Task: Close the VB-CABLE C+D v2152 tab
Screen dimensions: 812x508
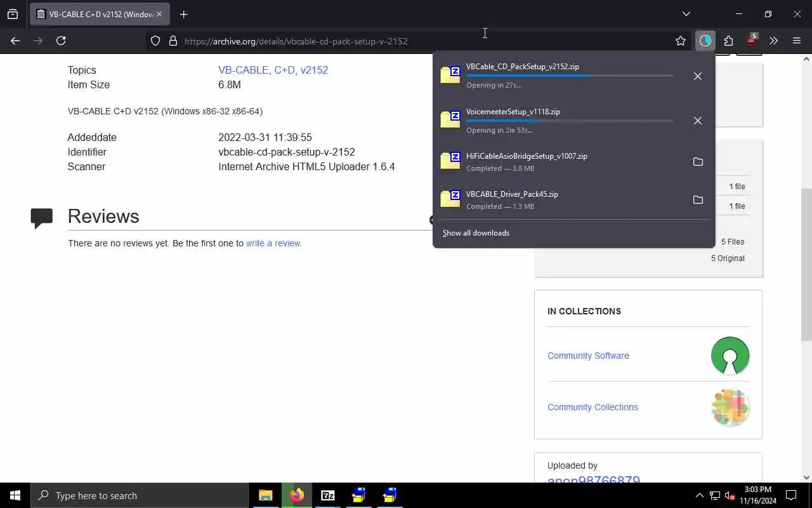Action: (159, 14)
